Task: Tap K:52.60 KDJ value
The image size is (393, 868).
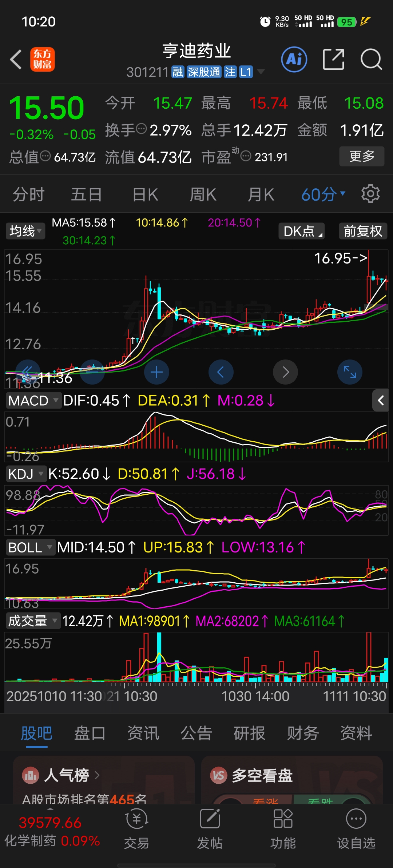Action: click(x=79, y=474)
